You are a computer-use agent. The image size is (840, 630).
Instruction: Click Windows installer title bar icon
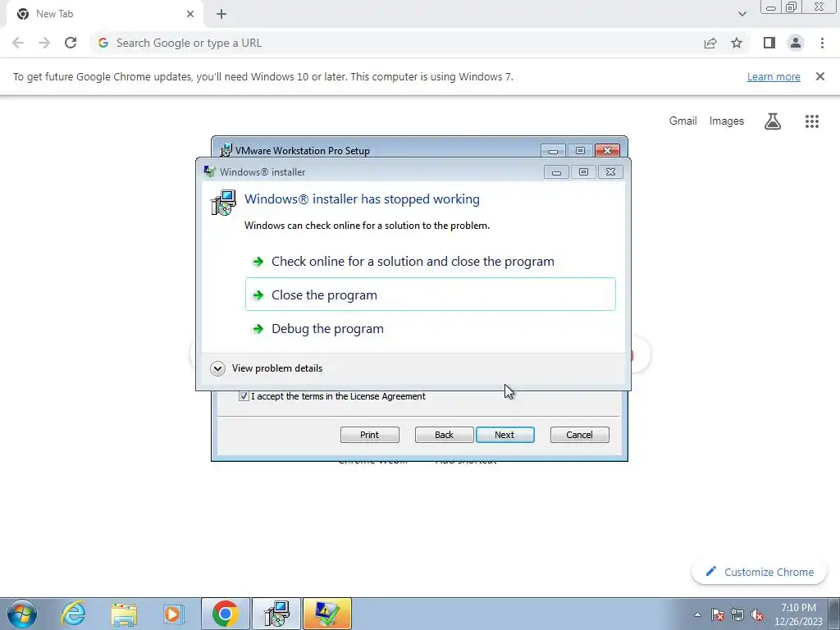click(209, 172)
